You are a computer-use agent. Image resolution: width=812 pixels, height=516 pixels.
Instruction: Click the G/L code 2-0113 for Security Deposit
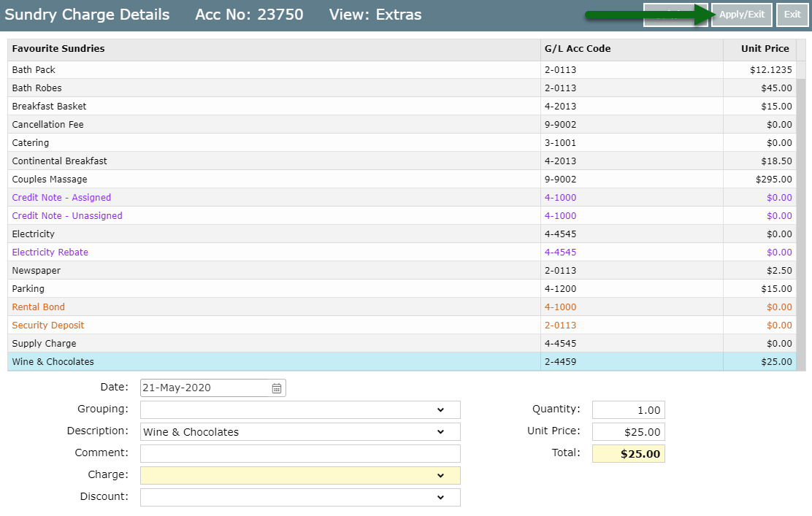(x=560, y=325)
